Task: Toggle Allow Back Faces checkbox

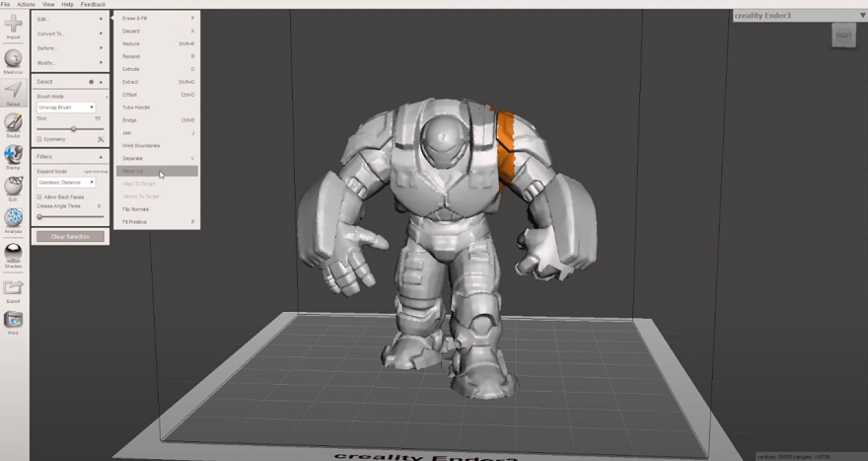Action: tap(39, 196)
